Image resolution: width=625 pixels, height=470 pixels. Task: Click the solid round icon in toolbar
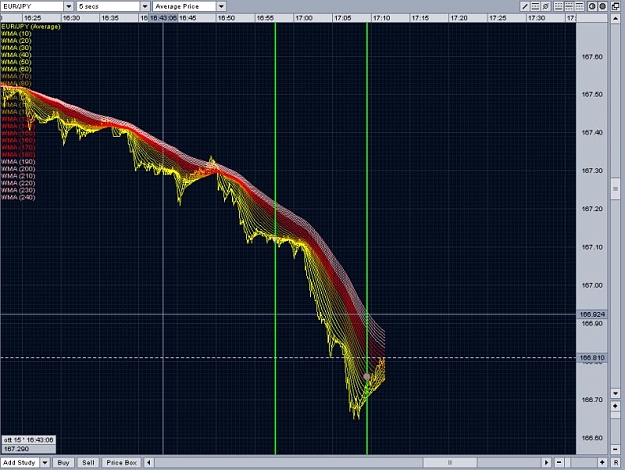(602, 6)
